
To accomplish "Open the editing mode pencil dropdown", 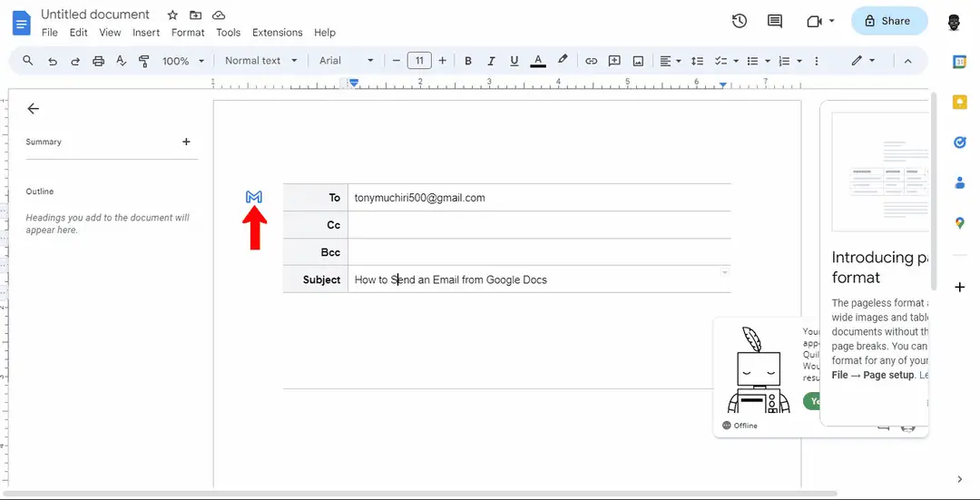I will (863, 61).
